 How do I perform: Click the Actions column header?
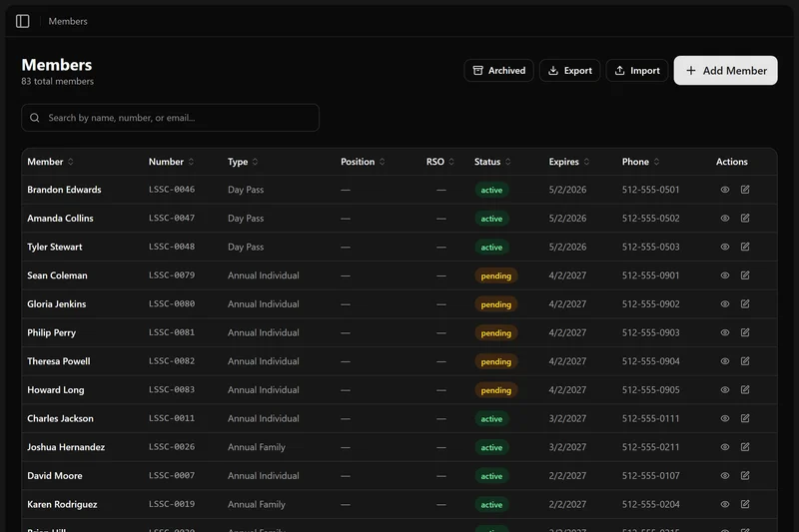click(x=732, y=162)
